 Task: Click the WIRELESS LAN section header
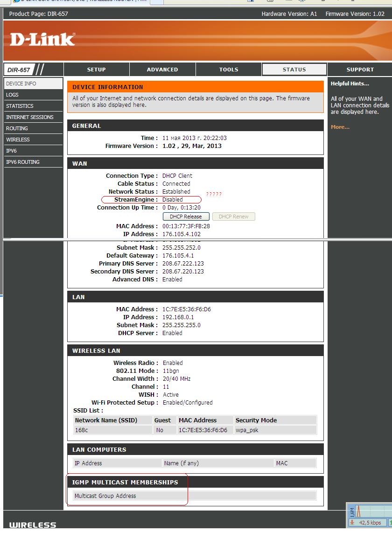pyautogui.click(x=196, y=350)
